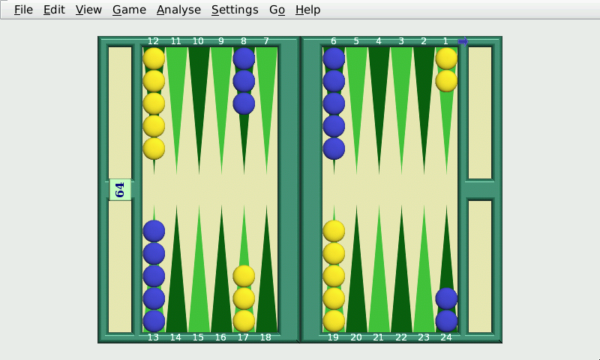
Task: Open the View menu
Action: point(88,10)
